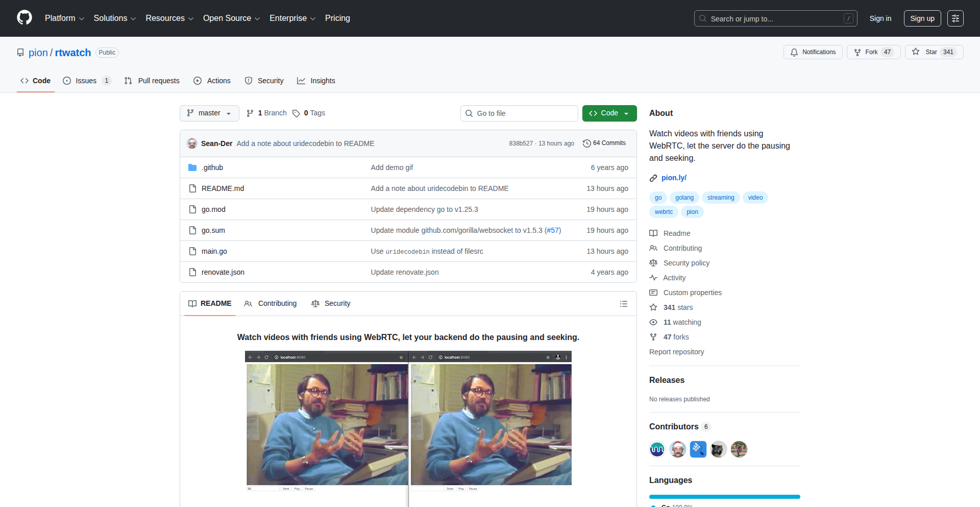The image size is (980, 507).
Task: Expand the green Code dropdown
Action: coord(609,113)
